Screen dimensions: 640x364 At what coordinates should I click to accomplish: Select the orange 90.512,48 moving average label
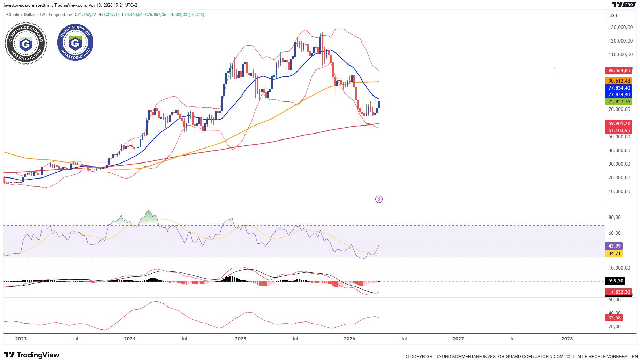(x=619, y=81)
